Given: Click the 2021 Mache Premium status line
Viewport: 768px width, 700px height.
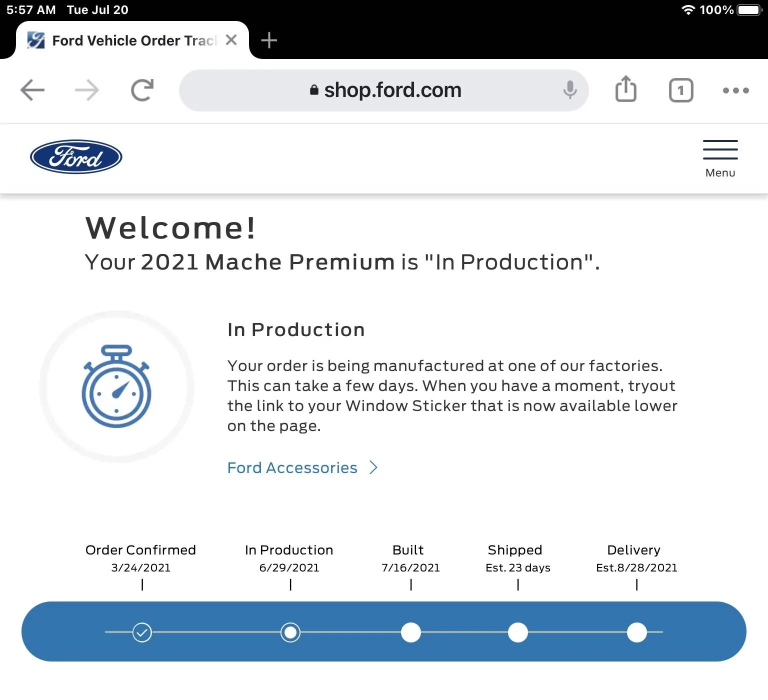Looking at the screenshot, I should 342,262.
